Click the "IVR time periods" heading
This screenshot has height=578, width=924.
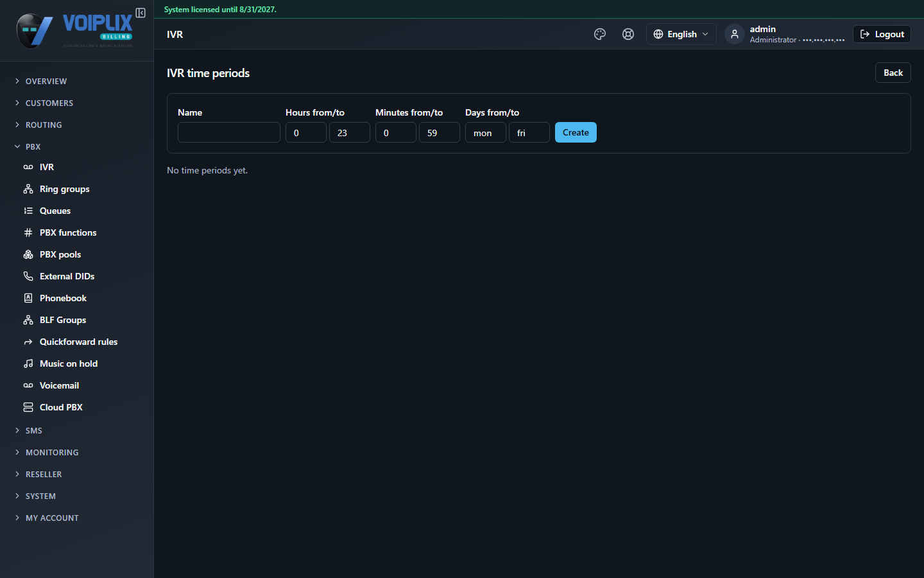[208, 73]
